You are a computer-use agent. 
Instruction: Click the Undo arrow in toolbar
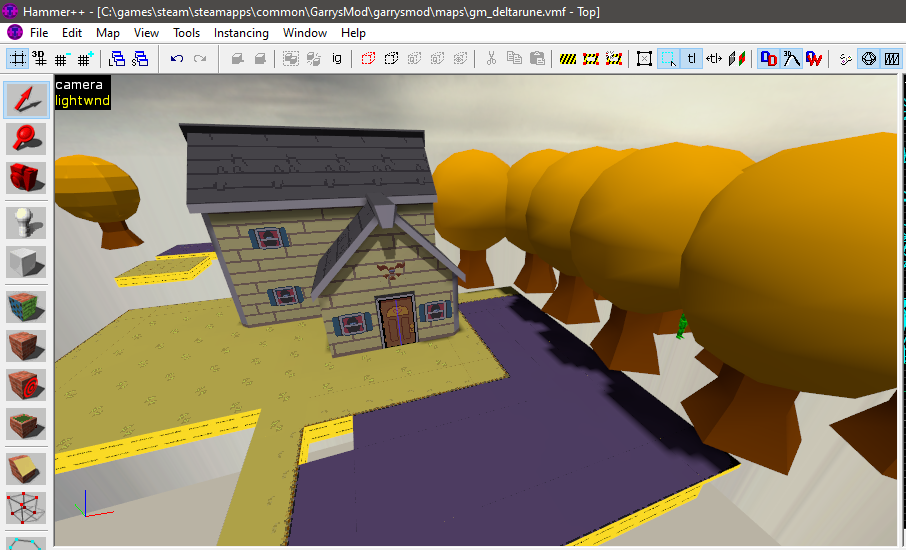(x=177, y=59)
